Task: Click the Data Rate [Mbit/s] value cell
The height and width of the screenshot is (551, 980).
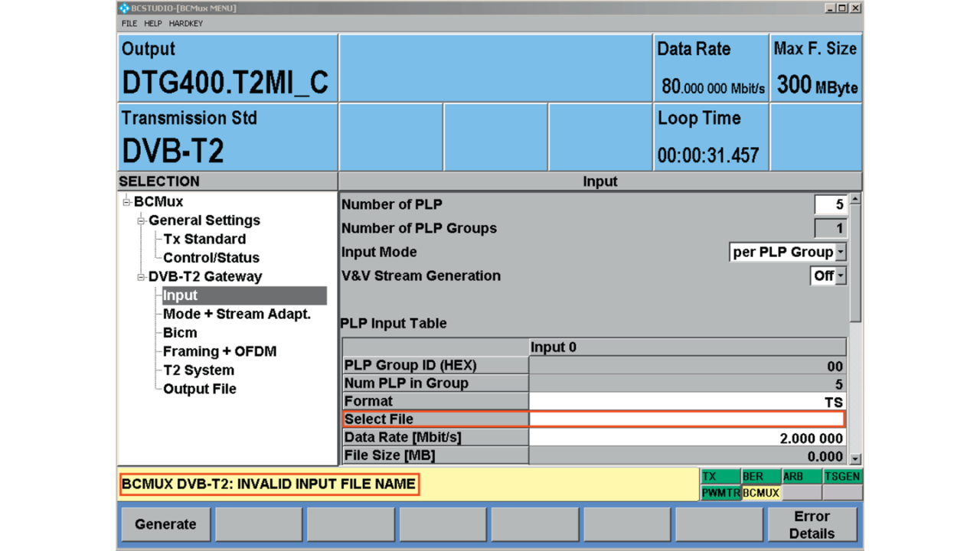Action: click(x=688, y=438)
